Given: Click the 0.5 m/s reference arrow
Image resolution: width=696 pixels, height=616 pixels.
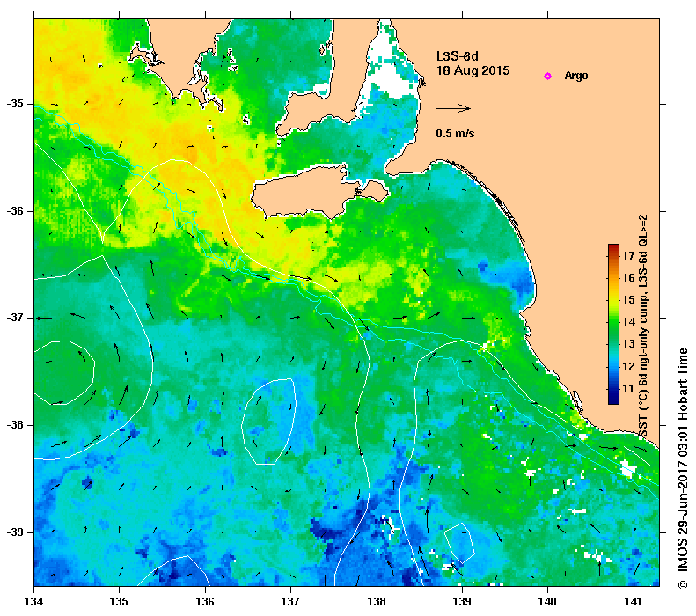Looking at the screenshot, I should [453, 108].
